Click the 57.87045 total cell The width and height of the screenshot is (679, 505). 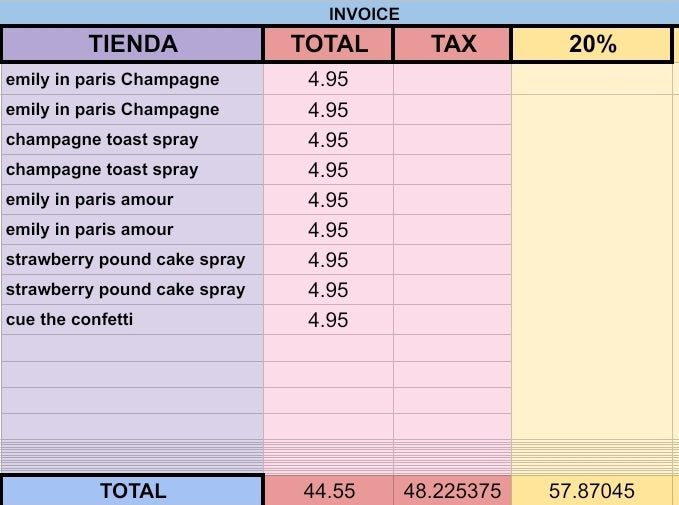tap(591, 491)
